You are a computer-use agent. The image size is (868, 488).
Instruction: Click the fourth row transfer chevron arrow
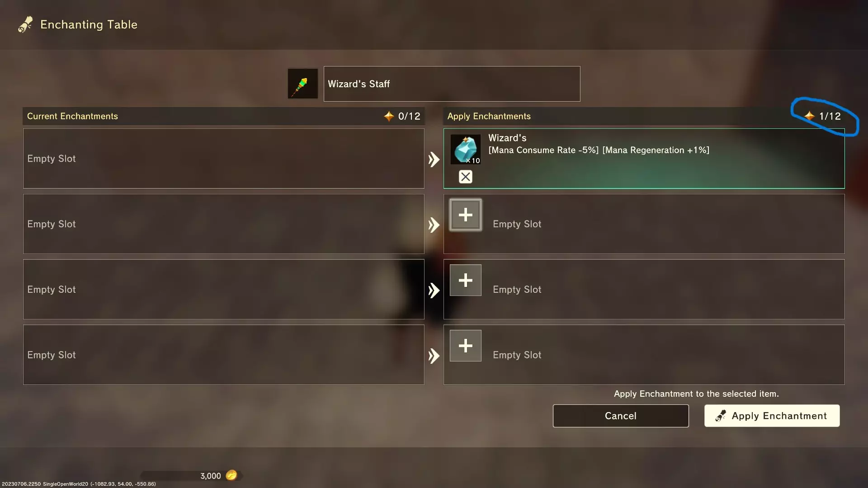coord(434,356)
